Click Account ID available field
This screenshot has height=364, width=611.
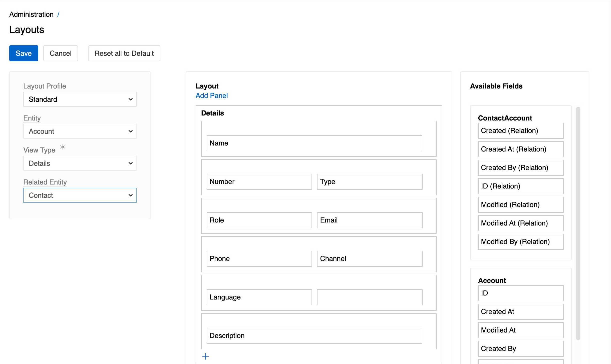[x=521, y=293]
